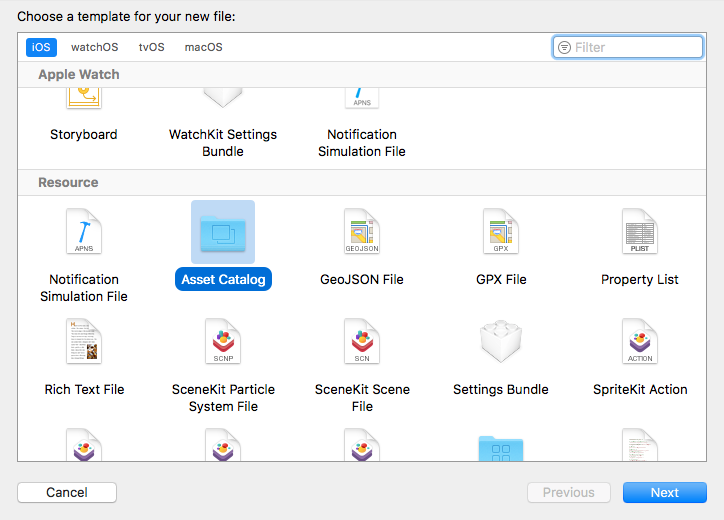
Task: Click the "WatchKit Settings Bundle" label
Action: point(223,143)
